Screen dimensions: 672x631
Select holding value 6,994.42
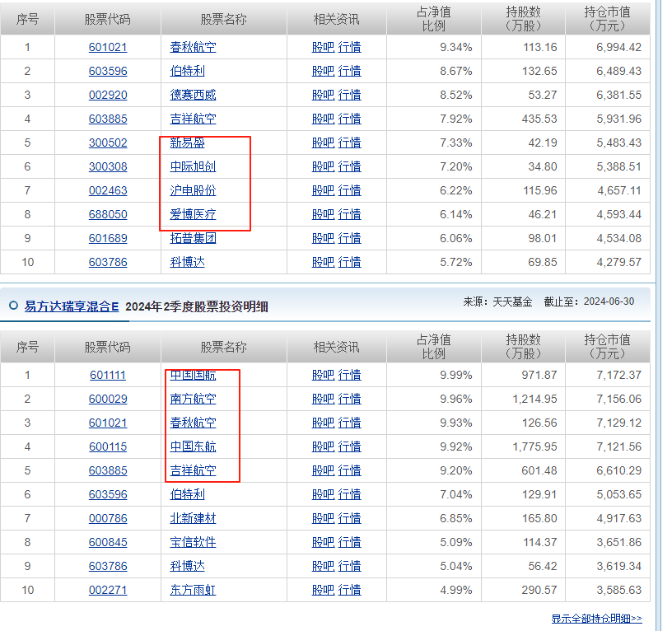[618, 47]
